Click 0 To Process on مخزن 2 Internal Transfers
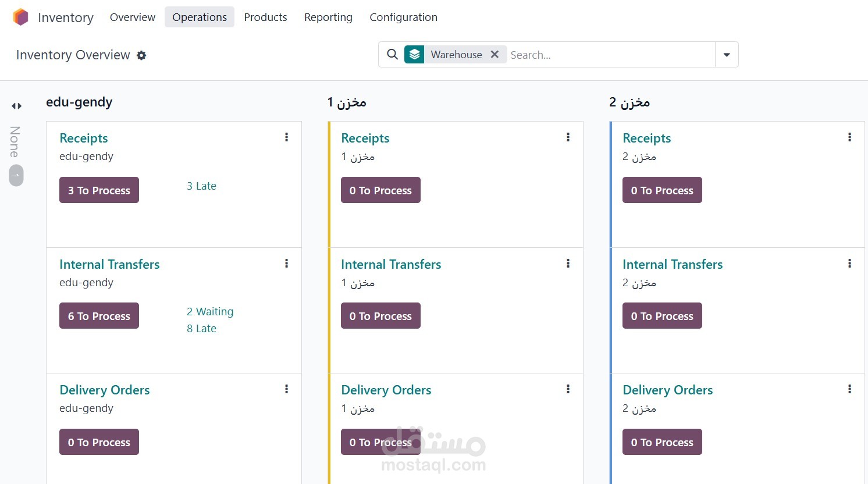 coord(662,316)
